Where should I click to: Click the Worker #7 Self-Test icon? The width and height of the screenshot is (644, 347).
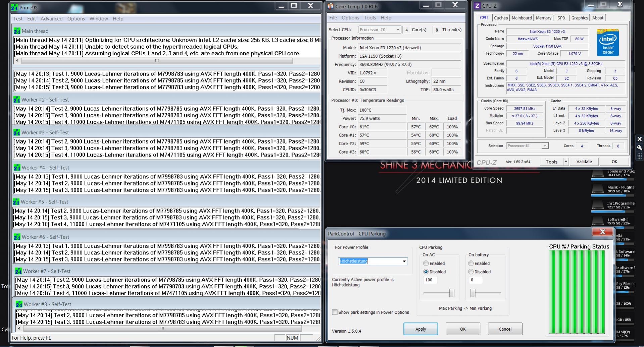pos(18,271)
